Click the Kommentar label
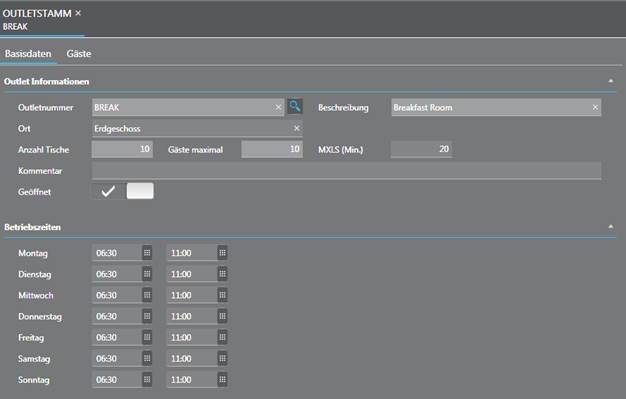Viewport: 626px width, 399px height. click(x=40, y=171)
